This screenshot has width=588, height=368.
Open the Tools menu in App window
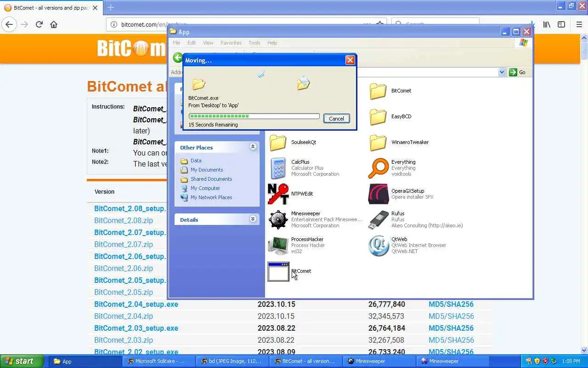[254, 43]
